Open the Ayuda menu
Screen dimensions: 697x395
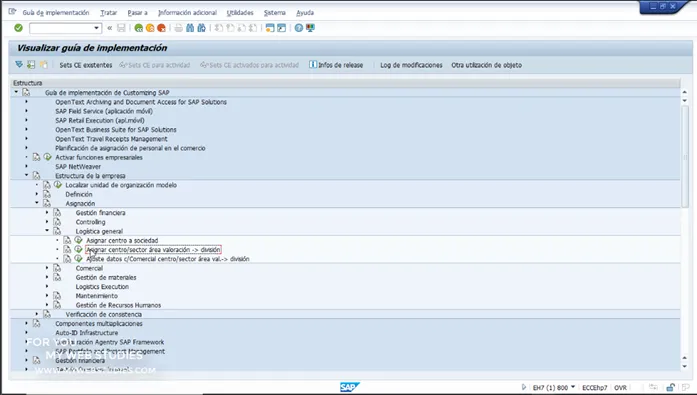pos(305,12)
